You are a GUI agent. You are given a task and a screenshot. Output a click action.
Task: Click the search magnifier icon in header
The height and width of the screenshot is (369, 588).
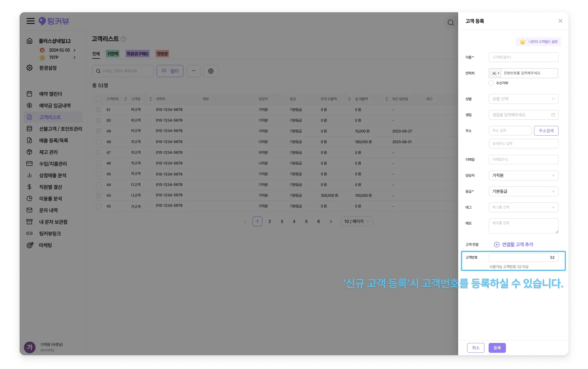(x=450, y=23)
